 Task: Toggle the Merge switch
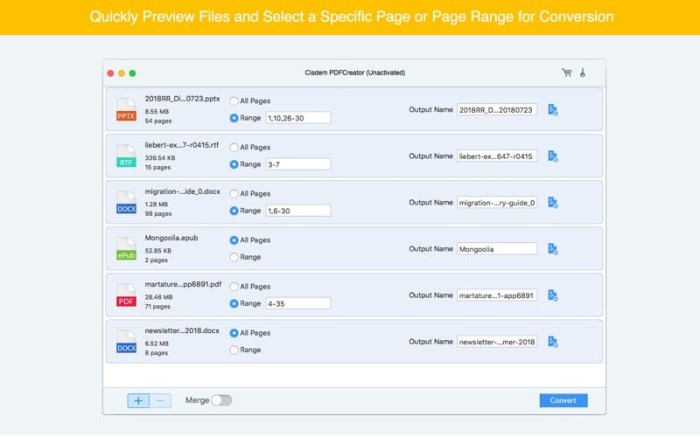pyautogui.click(x=221, y=400)
